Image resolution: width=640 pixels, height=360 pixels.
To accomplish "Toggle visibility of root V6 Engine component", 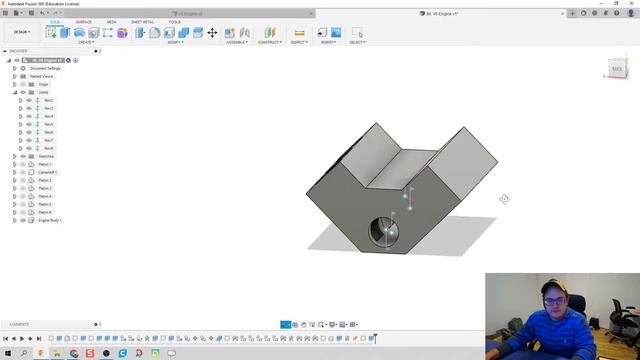I will [x=17, y=60].
